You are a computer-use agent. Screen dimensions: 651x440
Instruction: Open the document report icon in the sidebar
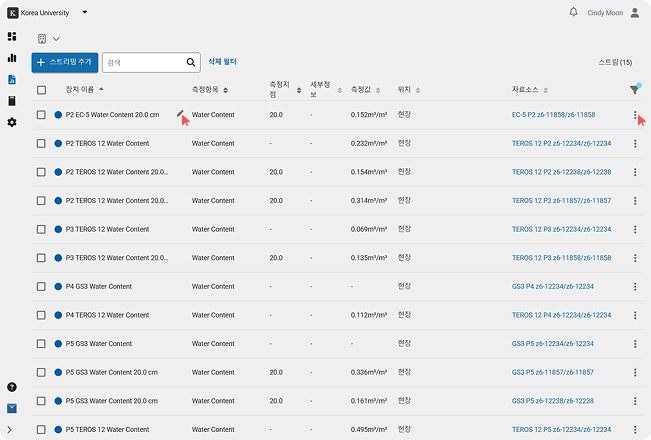12,79
